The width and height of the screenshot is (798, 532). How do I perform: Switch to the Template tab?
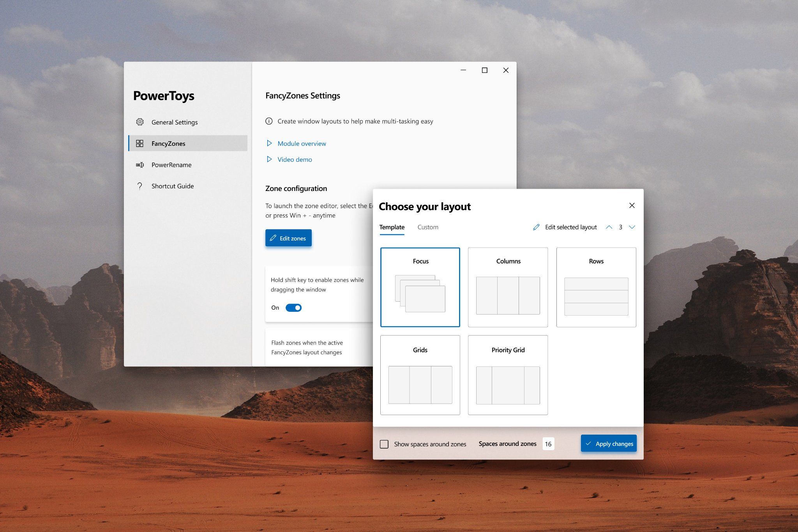(x=392, y=227)
